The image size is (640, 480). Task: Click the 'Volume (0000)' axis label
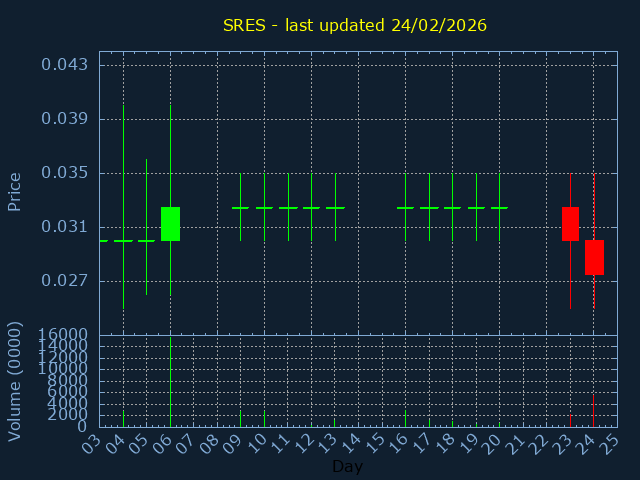pos(15,381)
